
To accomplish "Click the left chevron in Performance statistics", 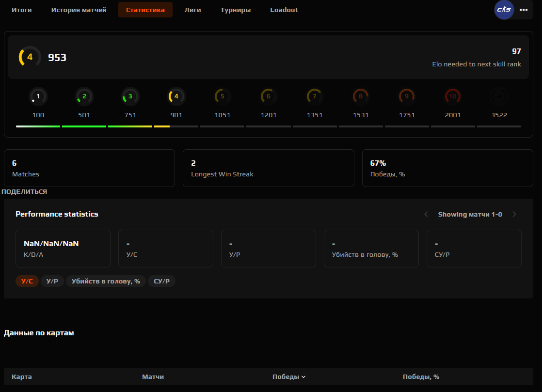I will (426, 214).
